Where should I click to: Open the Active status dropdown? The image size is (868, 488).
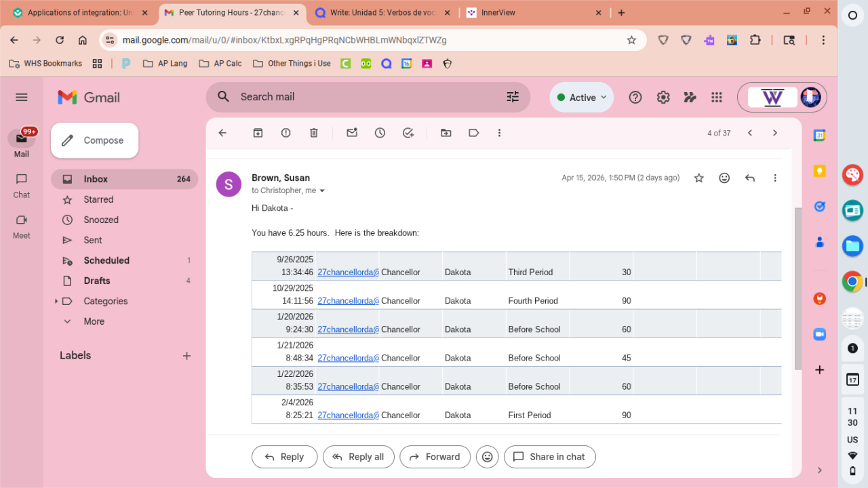(581, 98)
